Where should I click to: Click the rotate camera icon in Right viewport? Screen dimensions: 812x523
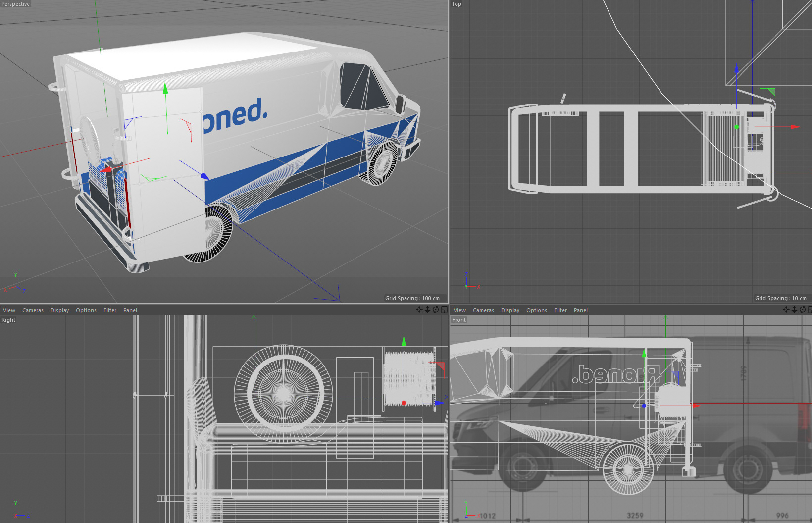(x=436, y=310)
